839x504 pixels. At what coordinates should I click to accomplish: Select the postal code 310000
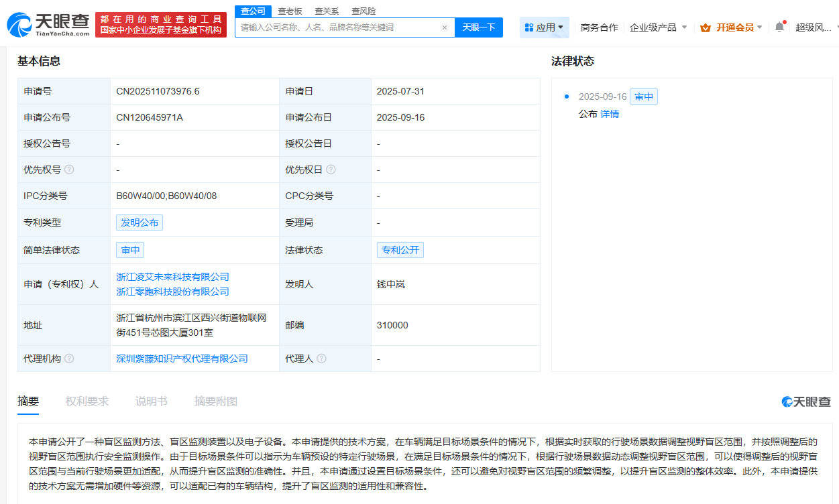pyautogui.click(x=392, y=325)
